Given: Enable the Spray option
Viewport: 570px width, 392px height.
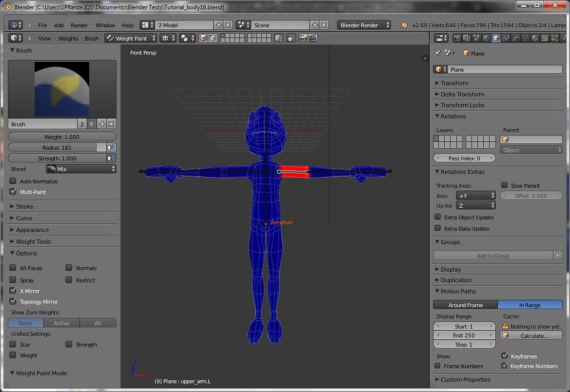Looking at the screenshot, I should pyautogui.click(x=13, y=280).
